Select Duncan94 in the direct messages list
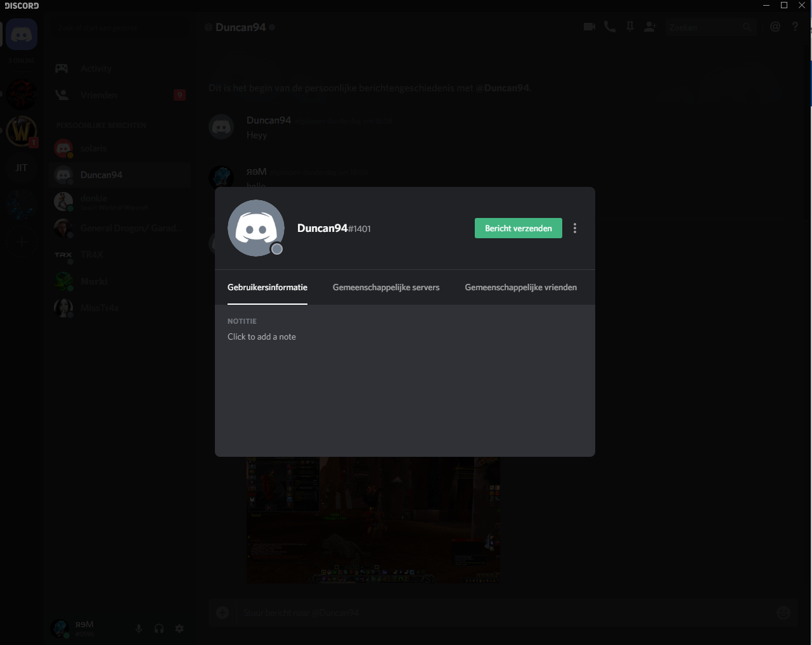 pos(120,175)
